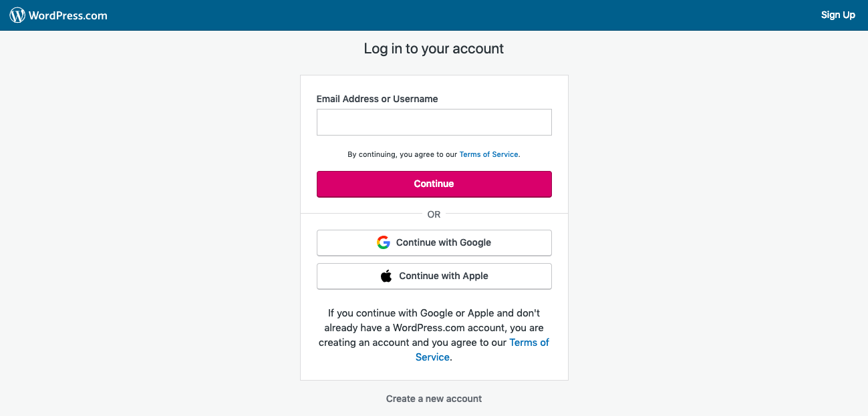
Task: Focus the Email Address or Username field
Action: point(434,122)
